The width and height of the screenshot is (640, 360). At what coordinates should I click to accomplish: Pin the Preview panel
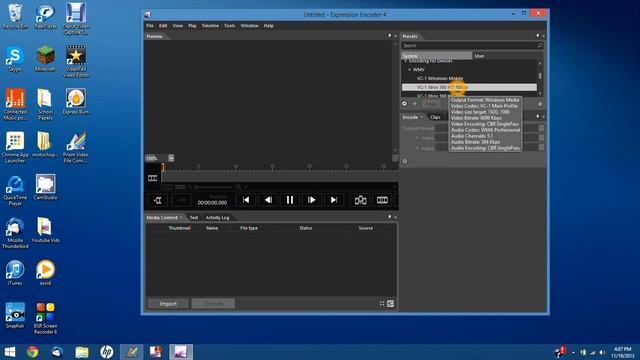[x=389, y=36]
